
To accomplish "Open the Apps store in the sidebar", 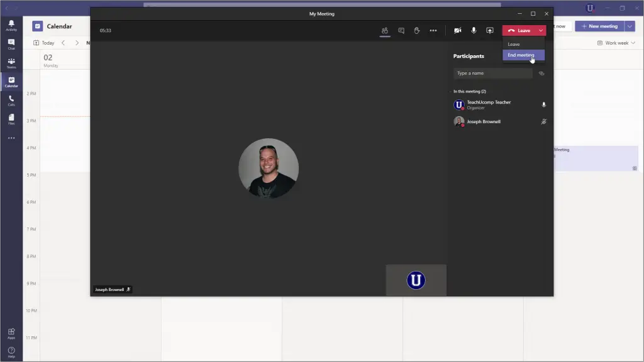I will point(11,334).
